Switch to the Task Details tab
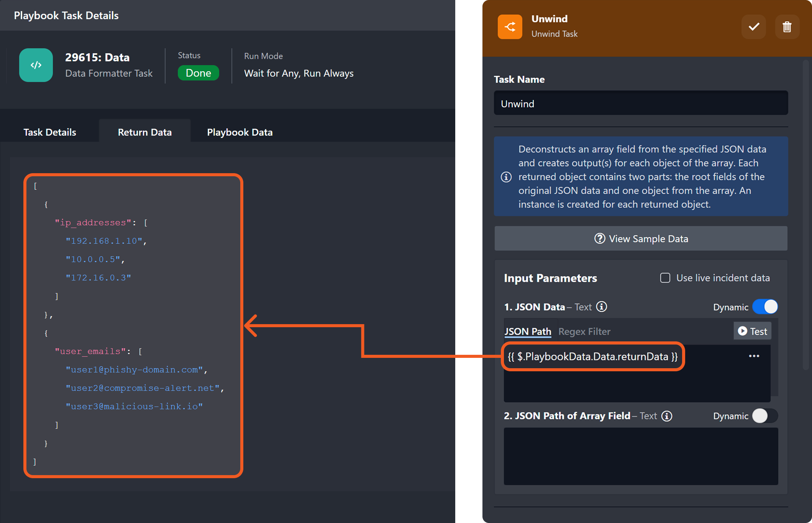The height and width of the screenshot is (523, 812). pos(50,132)
